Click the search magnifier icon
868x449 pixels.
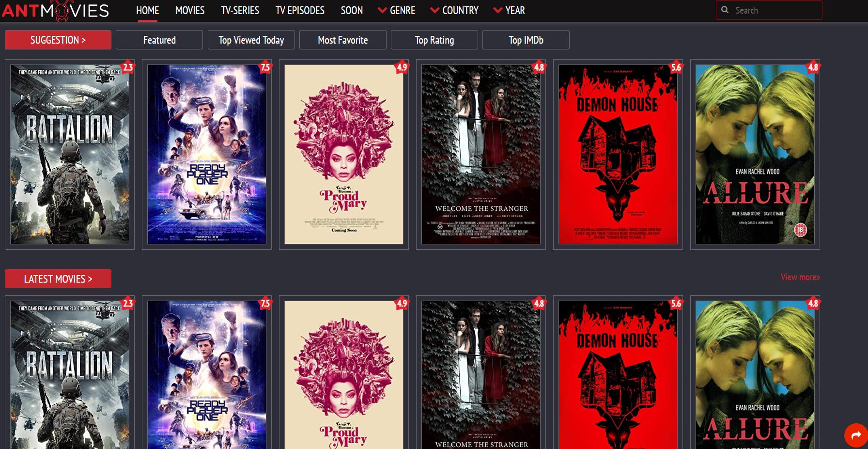[x=725, y=10]
